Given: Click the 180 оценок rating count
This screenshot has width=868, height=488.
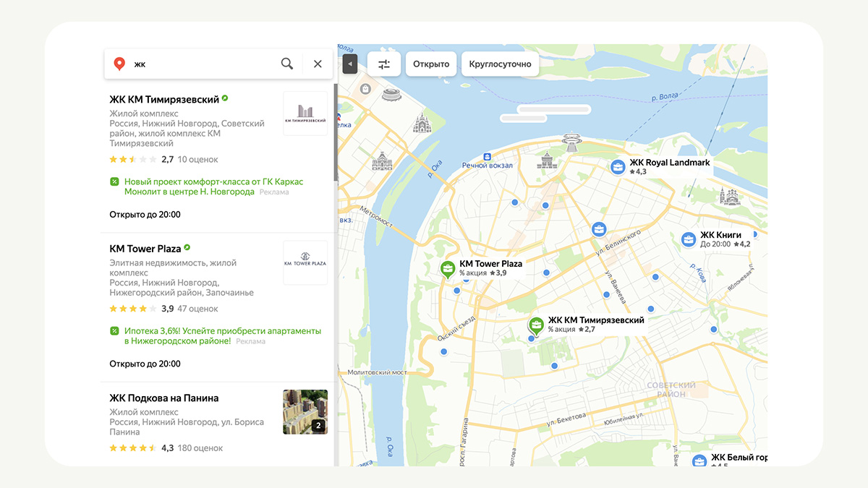Looking at the screenshot, I should coord(200,448).
